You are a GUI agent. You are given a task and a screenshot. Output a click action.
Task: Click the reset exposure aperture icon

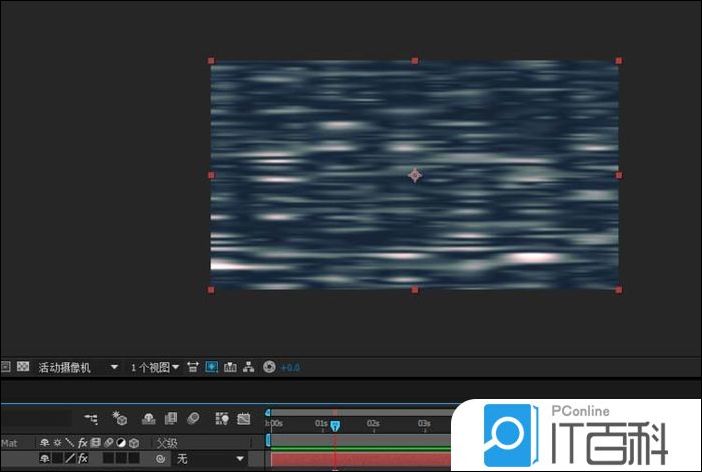[269, 367]
